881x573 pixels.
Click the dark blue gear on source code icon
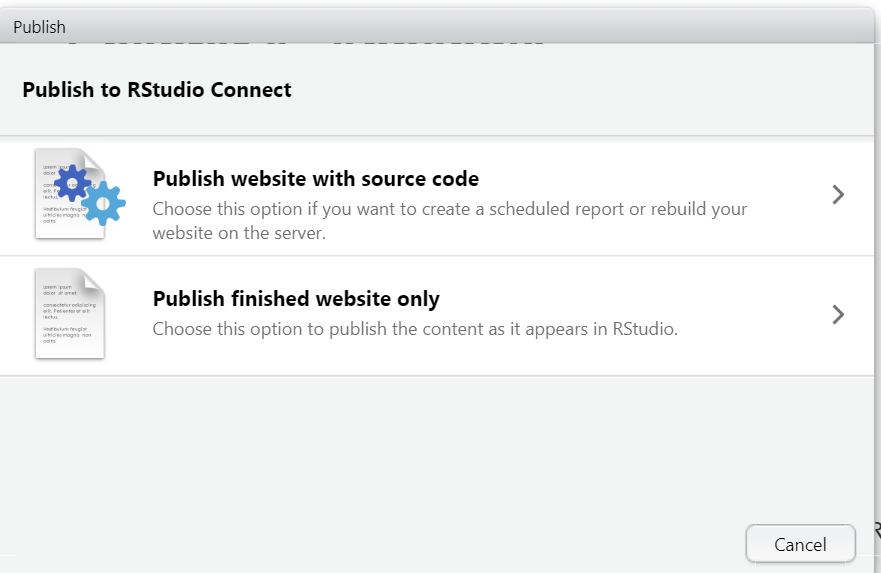click(x=72, y=183)
